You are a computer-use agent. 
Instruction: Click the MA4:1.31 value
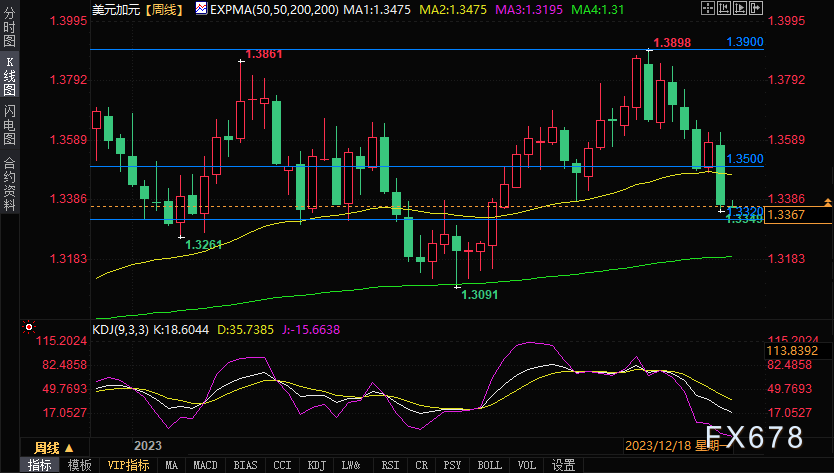point(598,10)
